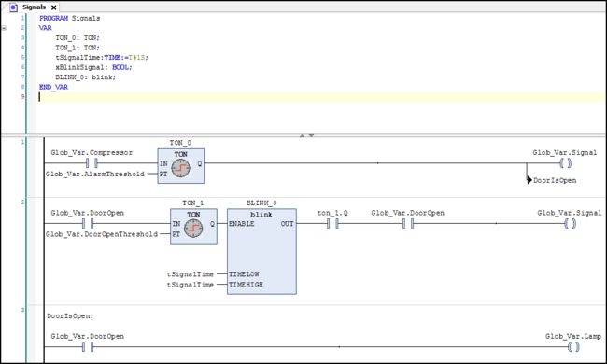Viewport: 607px width, 364px height.
Task: Click tSignalTime at the TIMELOW input
Action: [191, 274]
